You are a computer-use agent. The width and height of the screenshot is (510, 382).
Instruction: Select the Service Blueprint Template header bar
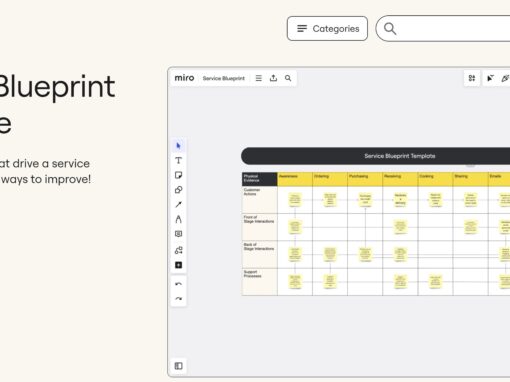coord(376,156)
